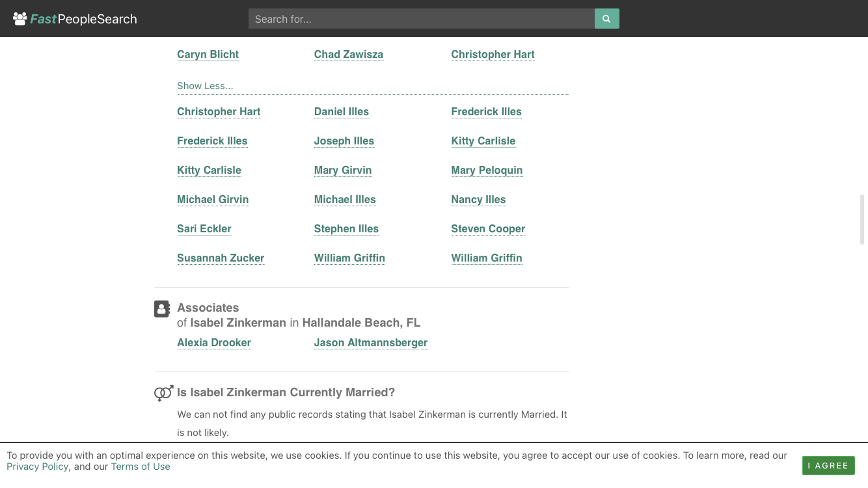Click the Associates address book icon
This screenshot has width=868, height=488.
pos(162,308)
